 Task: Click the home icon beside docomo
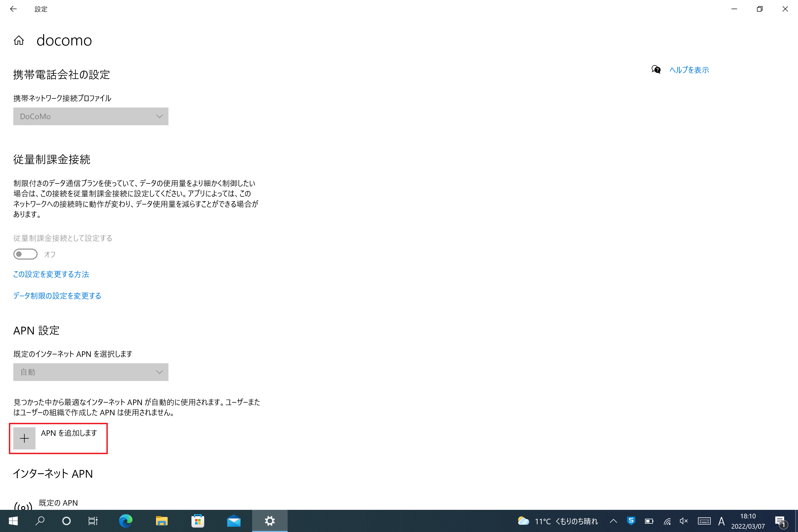[19, 40]
